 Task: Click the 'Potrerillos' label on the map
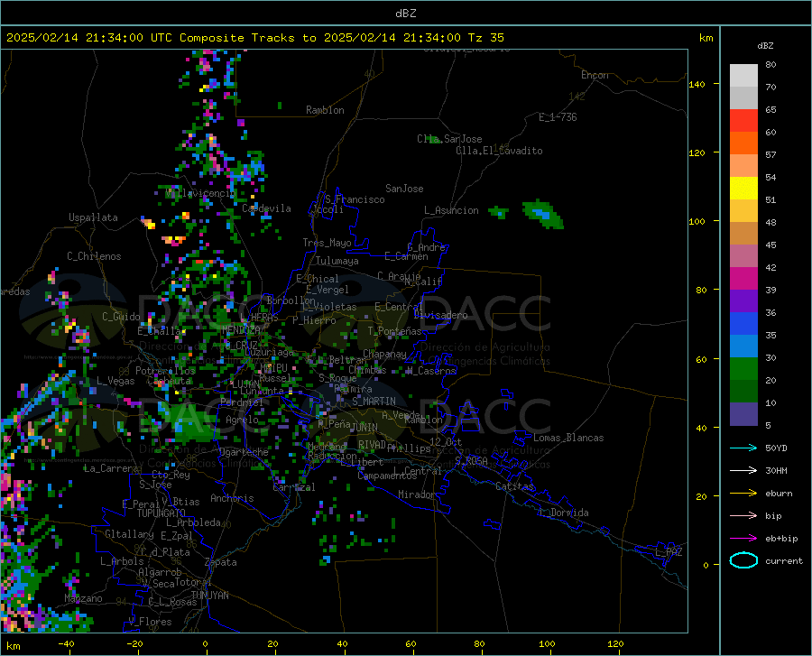[165, 371]
